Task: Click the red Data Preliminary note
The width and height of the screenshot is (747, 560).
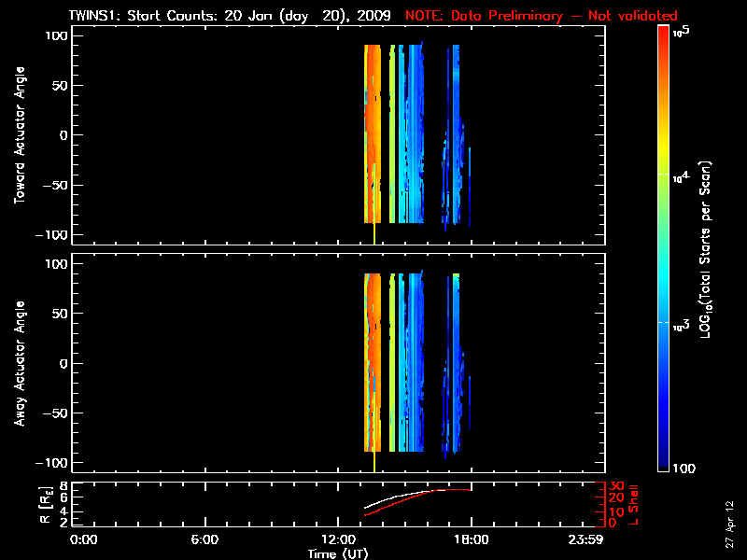Action: [x=542, y=16]
